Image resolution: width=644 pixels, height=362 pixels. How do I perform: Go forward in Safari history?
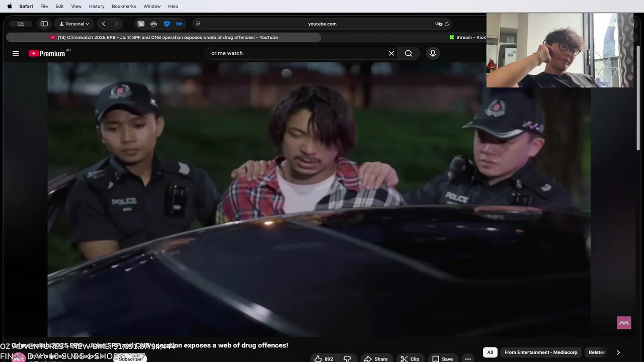click(x=116, y=24)
